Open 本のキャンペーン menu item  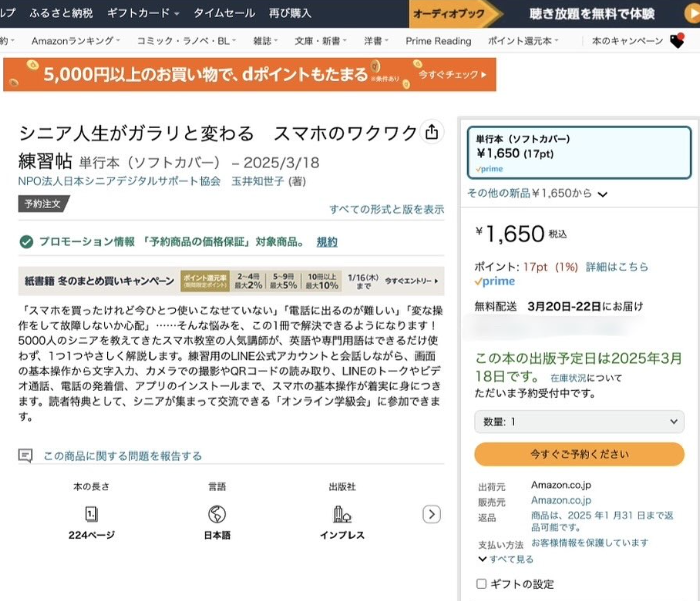pyautogui.click(x=627, y=41)
